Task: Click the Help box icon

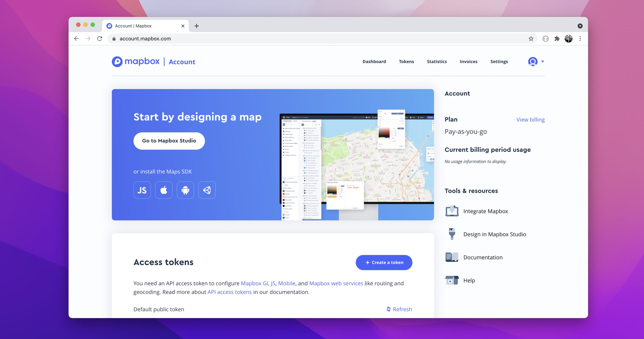Action: (x=452, y=280)
